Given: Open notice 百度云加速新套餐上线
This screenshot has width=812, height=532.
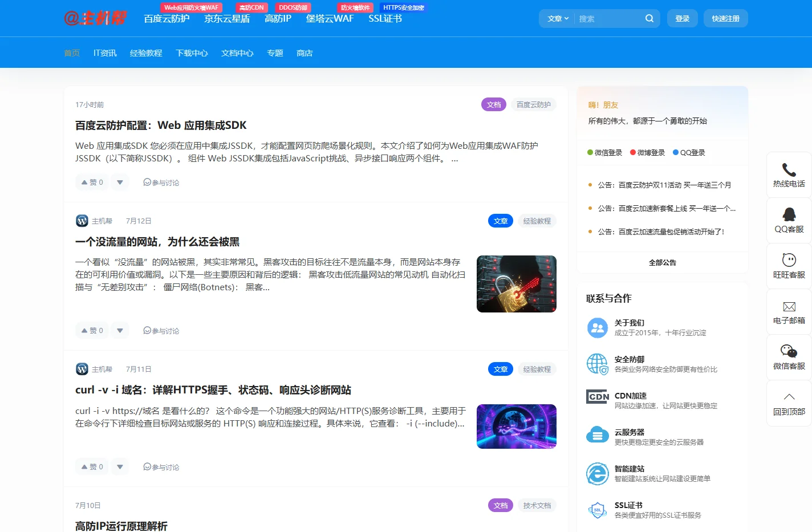Looking at the screenshot, I should pyautogui.click(x=667, y=209).
